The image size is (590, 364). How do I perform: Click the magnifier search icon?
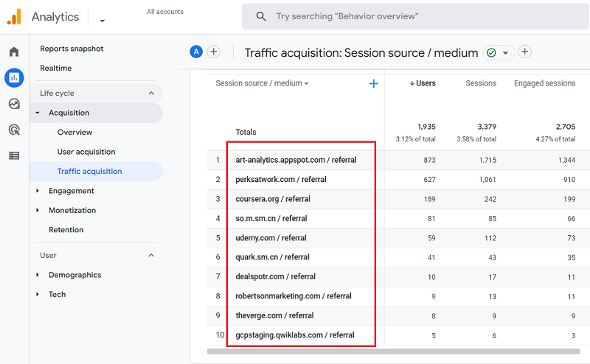point(261,16)
